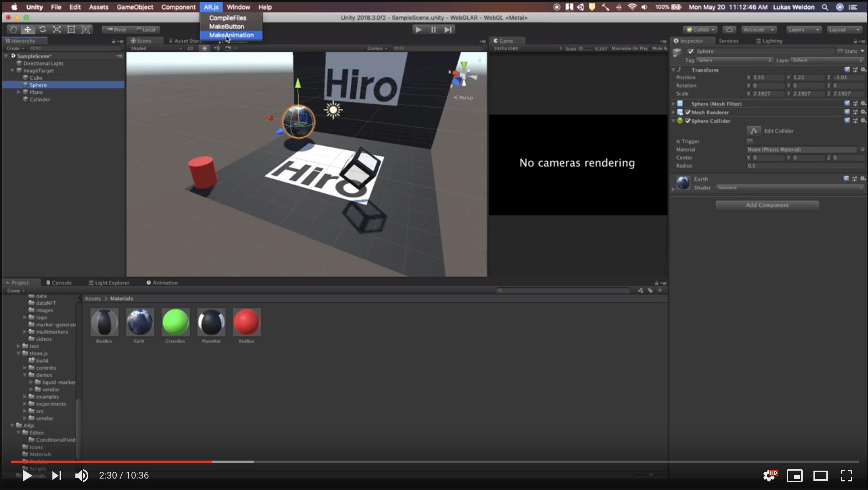
Task: Toggle the Is Trigger checkbox on Sphere Collider
Action: pos(750,141)
